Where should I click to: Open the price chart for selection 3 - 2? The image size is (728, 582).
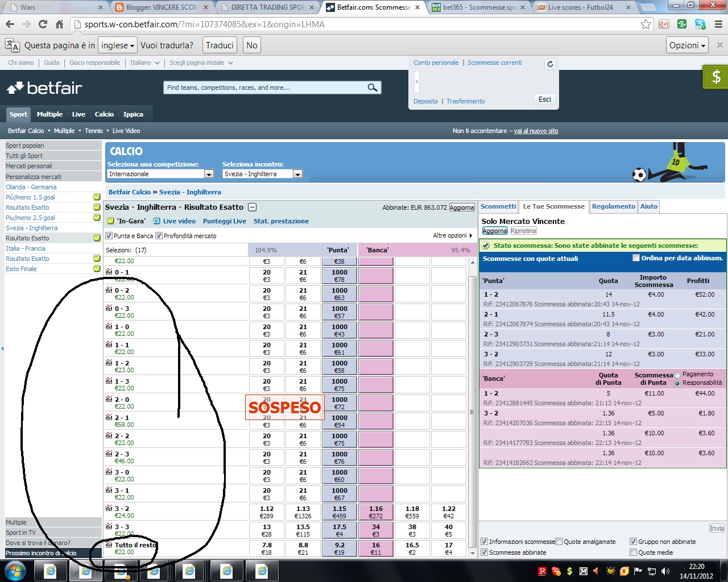109,509
